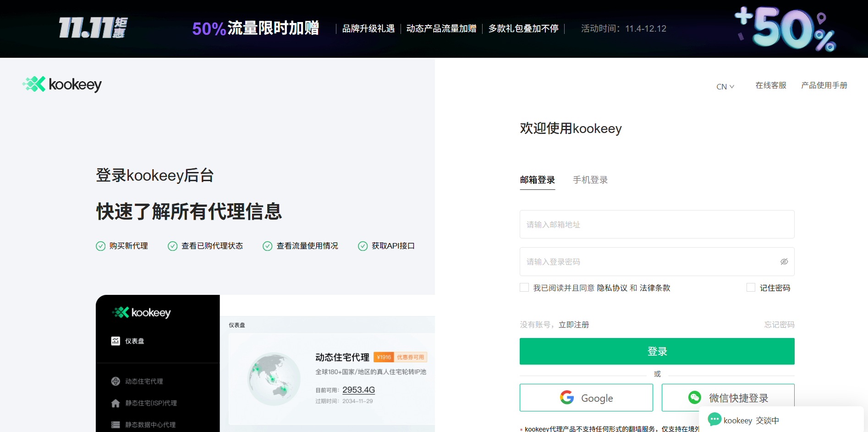Click the Google icon on the login button

click(567, 398)
